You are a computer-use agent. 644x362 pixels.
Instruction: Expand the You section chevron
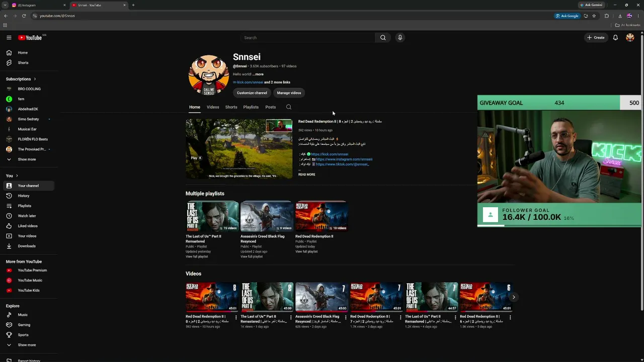17,175
